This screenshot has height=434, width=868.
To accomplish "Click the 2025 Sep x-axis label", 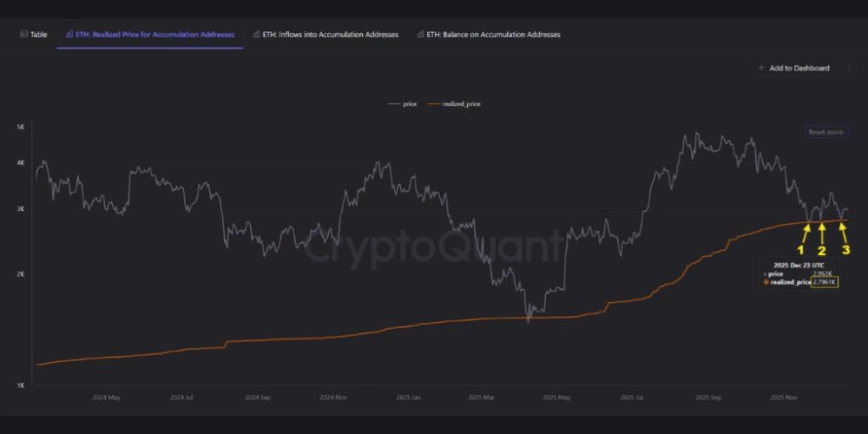I will 709,398.
